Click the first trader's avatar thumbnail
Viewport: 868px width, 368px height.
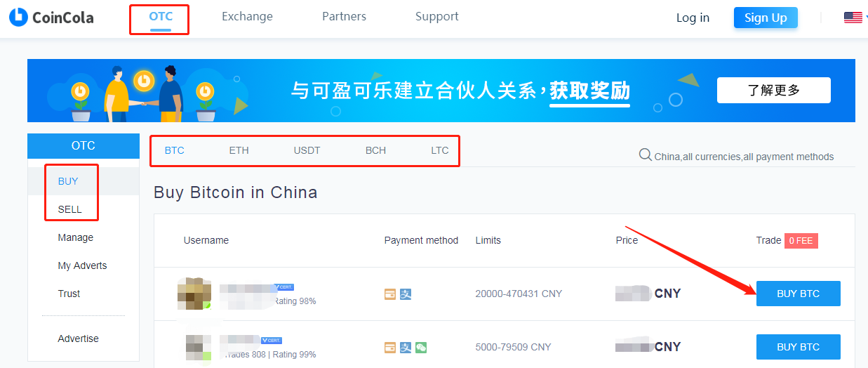(x=194, y=294)
